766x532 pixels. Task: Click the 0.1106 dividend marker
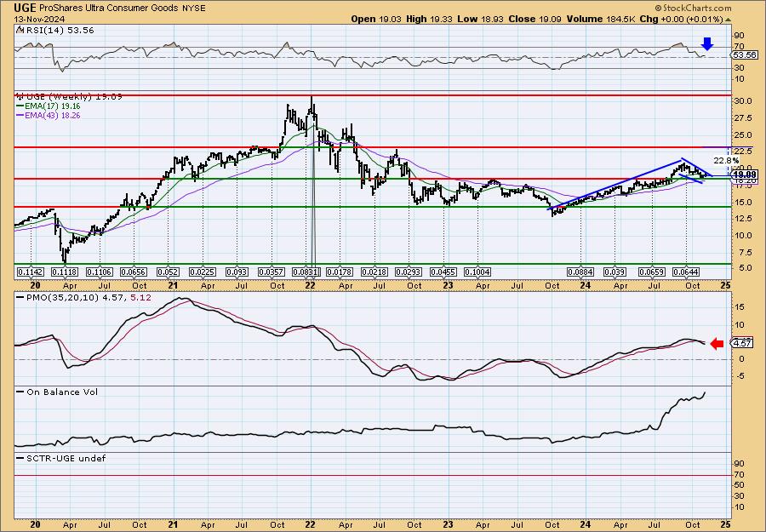coord(100,272)
